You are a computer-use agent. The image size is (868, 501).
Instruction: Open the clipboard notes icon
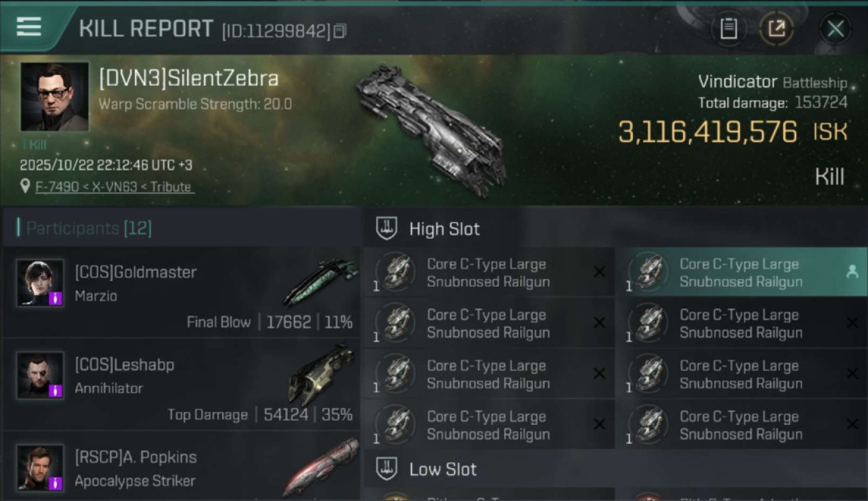(x=728, y=29)
